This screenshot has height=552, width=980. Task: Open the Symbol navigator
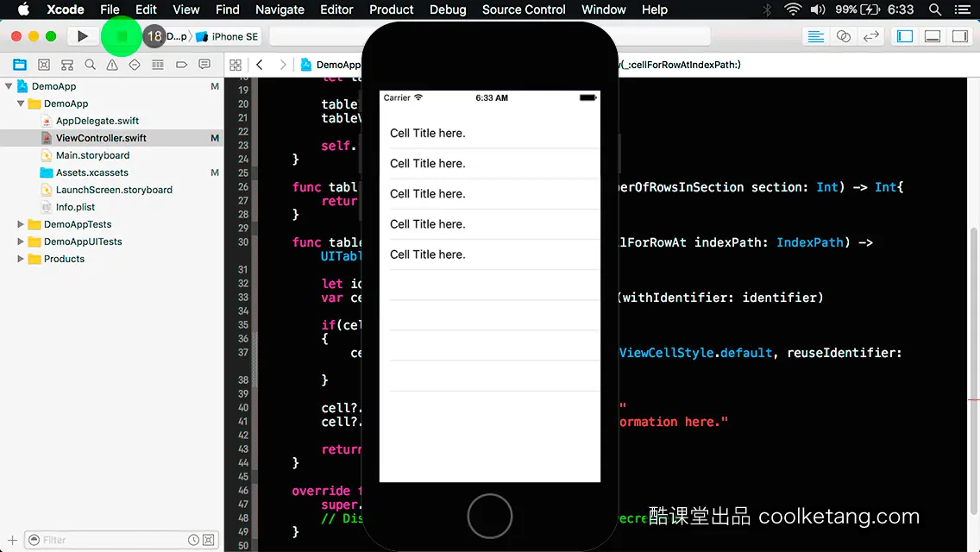(67, 65)
